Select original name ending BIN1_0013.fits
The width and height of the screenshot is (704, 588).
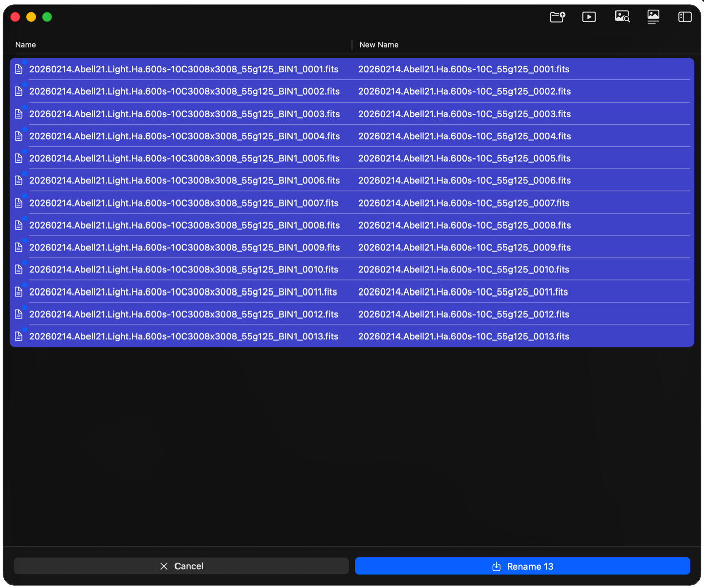184,336
